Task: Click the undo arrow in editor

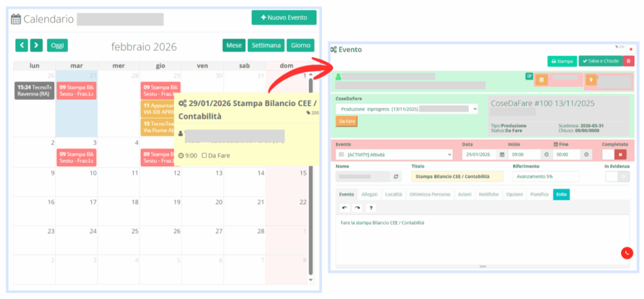Action: 344,208
